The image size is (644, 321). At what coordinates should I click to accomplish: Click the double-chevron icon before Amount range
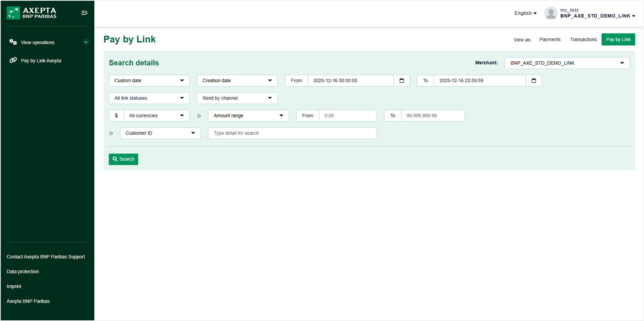click(x=199, y=116)
